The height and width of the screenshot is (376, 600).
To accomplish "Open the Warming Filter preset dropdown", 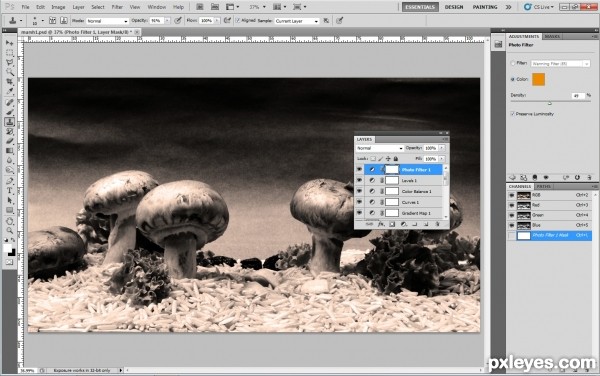I will [x=560, y=63].
